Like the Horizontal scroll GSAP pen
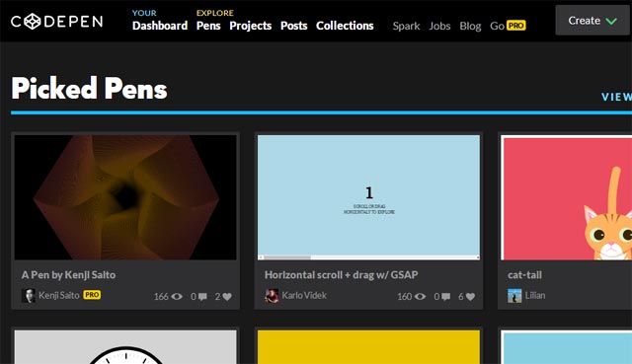The image size is (632, 364). coord(470,297)
